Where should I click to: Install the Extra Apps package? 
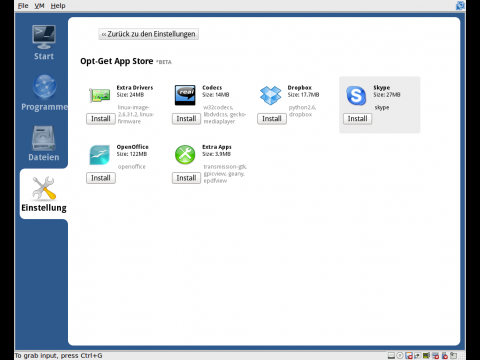pos(186,178)
